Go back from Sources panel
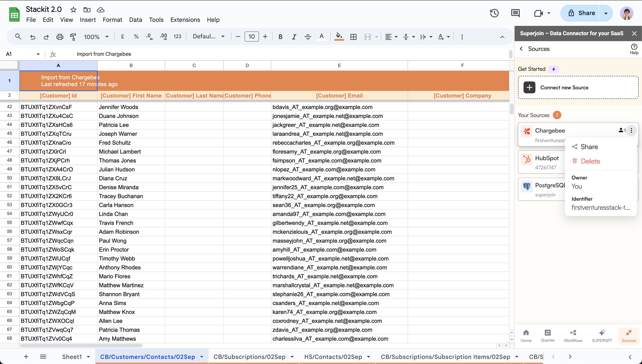642x364 pixels. 521,49
